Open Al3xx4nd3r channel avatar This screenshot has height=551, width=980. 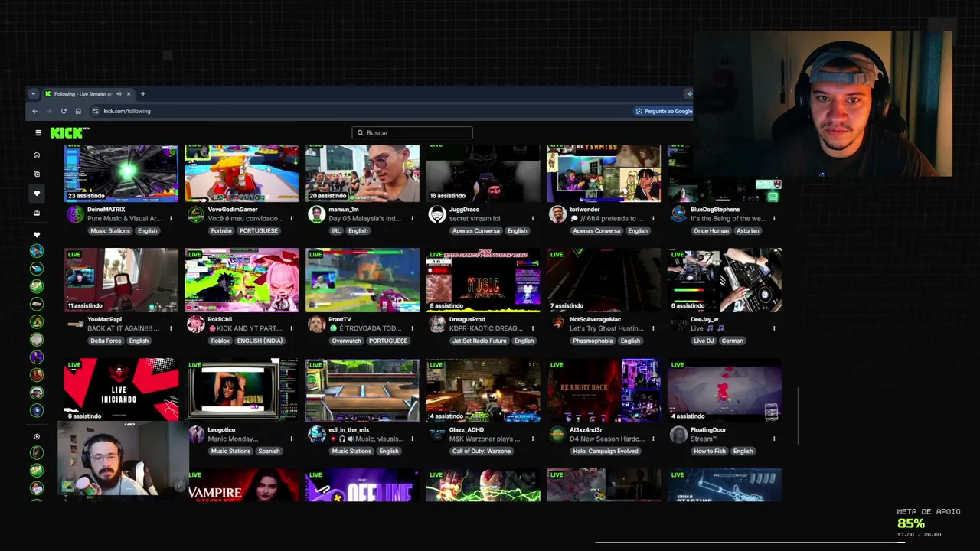(557, 435)
